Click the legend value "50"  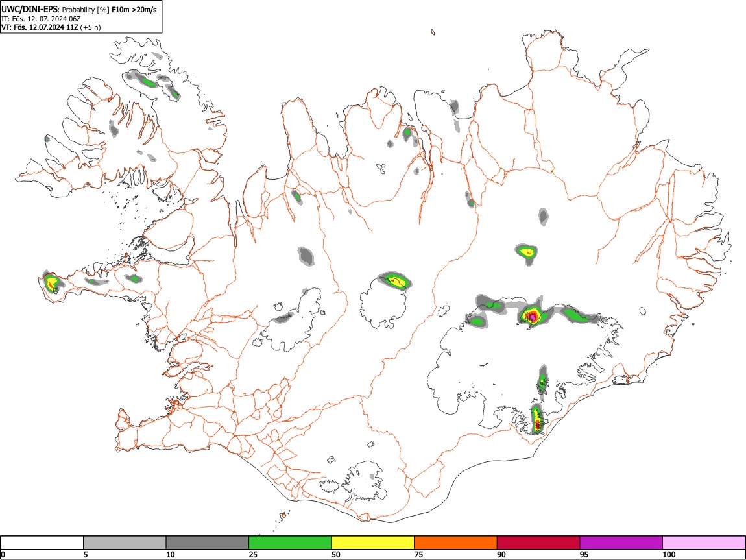click(x=336, y=554)
